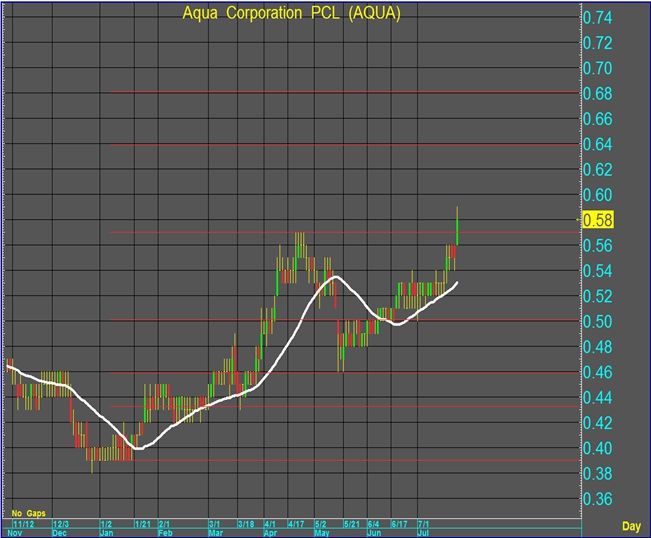Select the red horizontal line near 0.43
Screen dimensions: 651x538
[x=344, y=406]
